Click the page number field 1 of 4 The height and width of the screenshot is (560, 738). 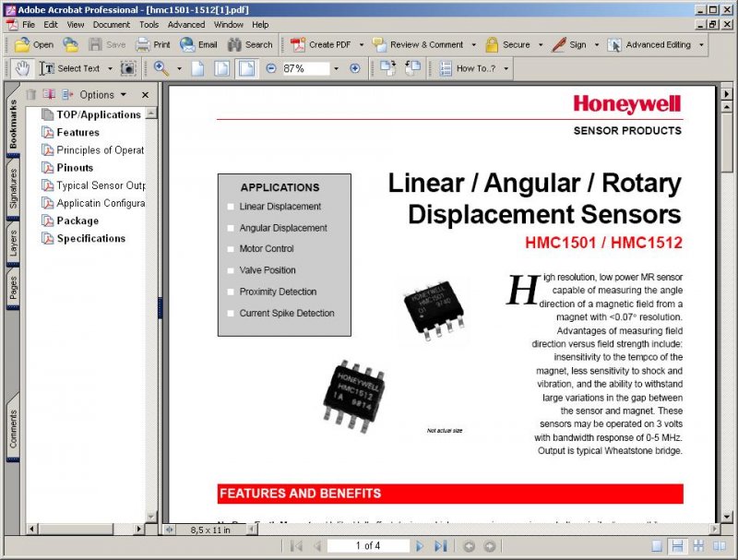click(x=367, y=546)
